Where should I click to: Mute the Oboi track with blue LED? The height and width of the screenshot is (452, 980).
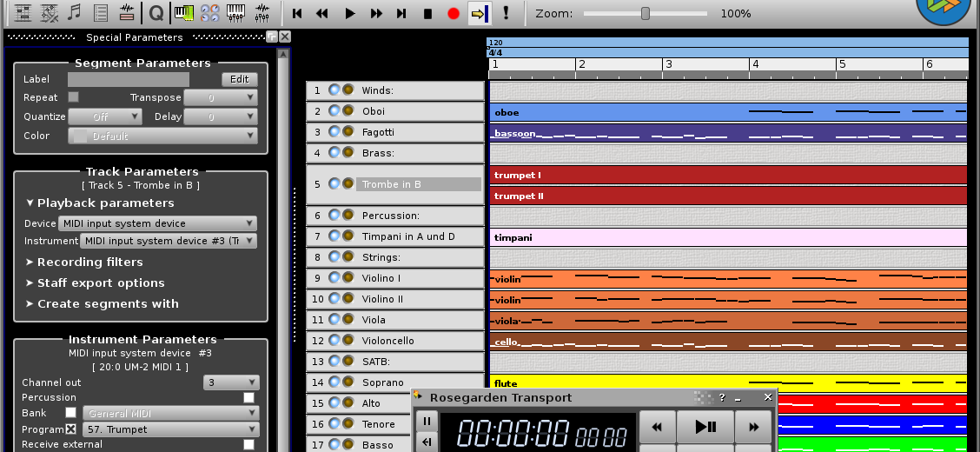[x=334, y=111]
